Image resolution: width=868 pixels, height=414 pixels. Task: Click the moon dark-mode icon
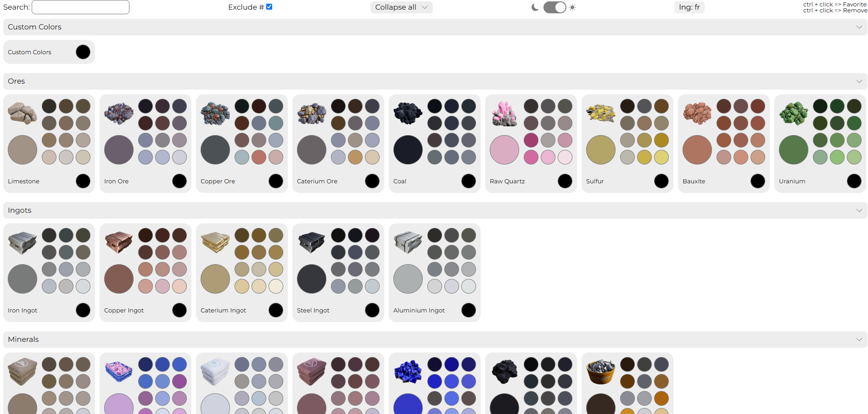(535, 7)
